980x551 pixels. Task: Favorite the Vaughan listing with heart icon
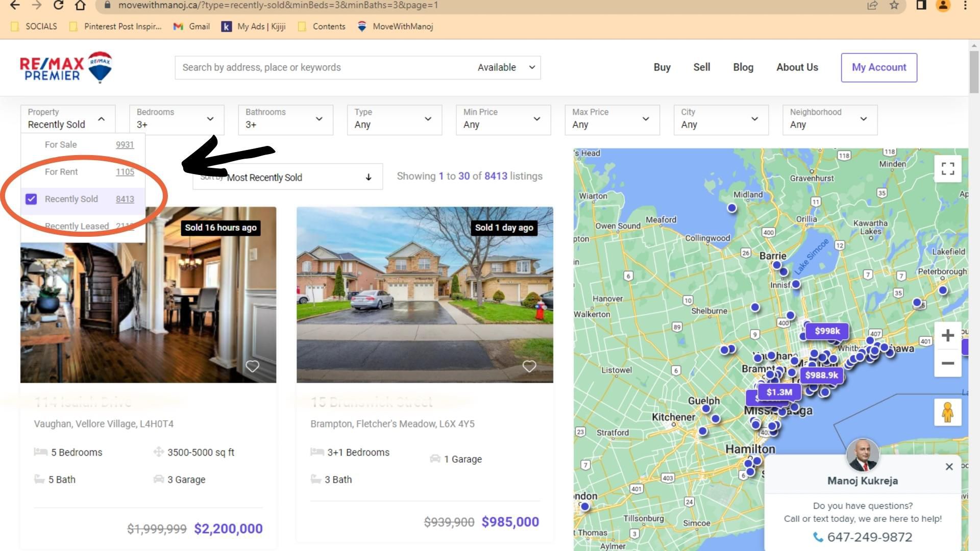tap(252, 366)
